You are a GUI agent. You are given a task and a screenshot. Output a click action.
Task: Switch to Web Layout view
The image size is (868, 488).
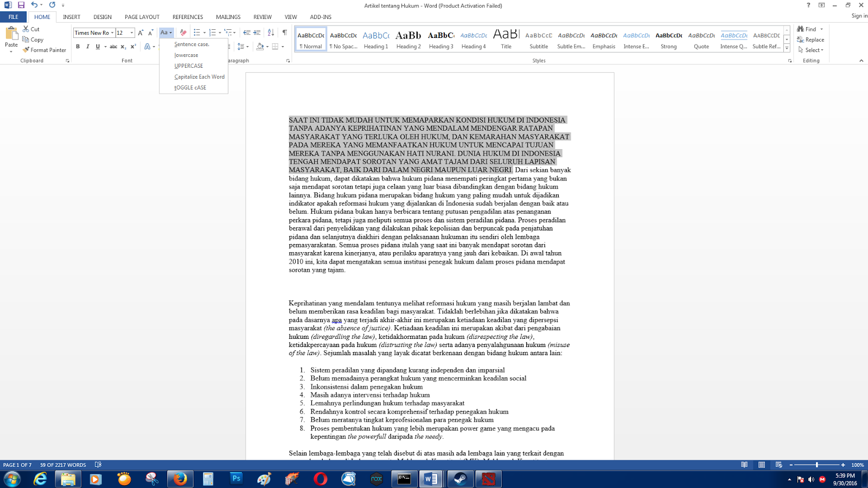778,465
